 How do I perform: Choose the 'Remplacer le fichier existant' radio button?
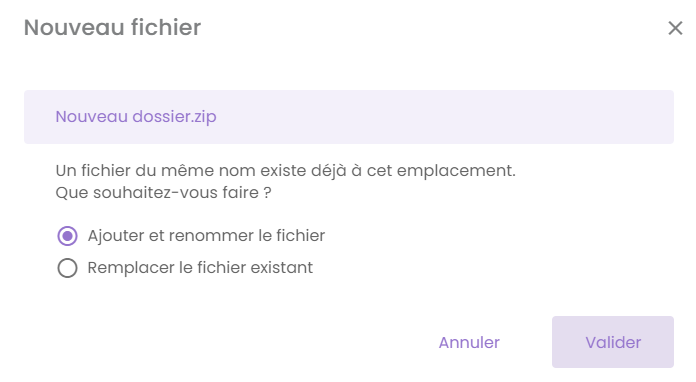(67, 268)
